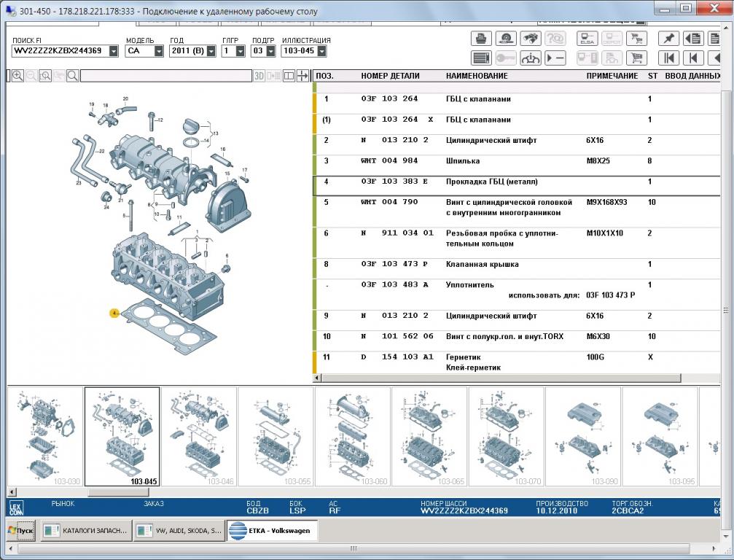Click the triangle-and-dash toolbar icon
Viewport: 734px width, 560px height.
555,58
